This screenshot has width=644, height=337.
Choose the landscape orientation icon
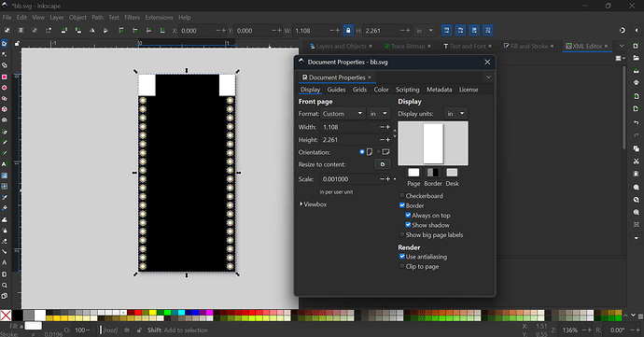point(385,152)
